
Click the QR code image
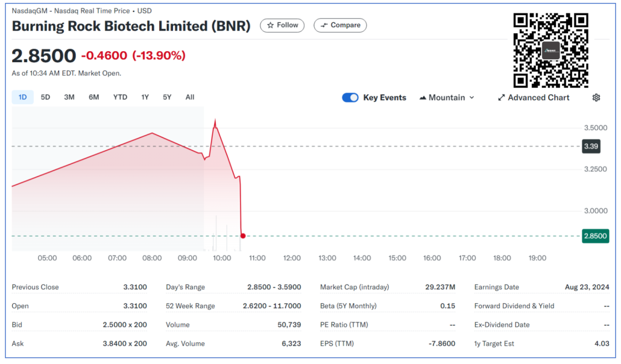(550, 51)
